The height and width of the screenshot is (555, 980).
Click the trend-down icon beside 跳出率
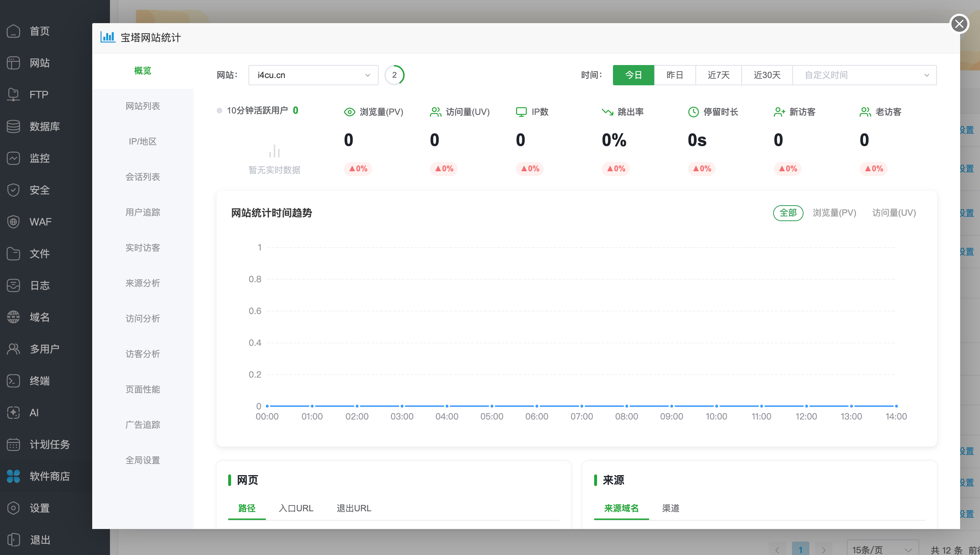coord(607,112)
